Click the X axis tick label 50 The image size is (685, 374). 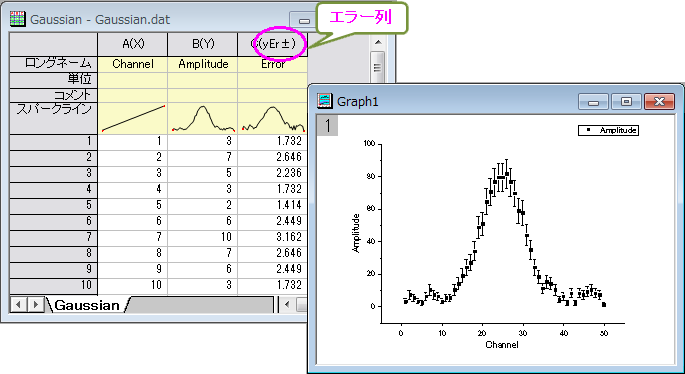point(604,333)
